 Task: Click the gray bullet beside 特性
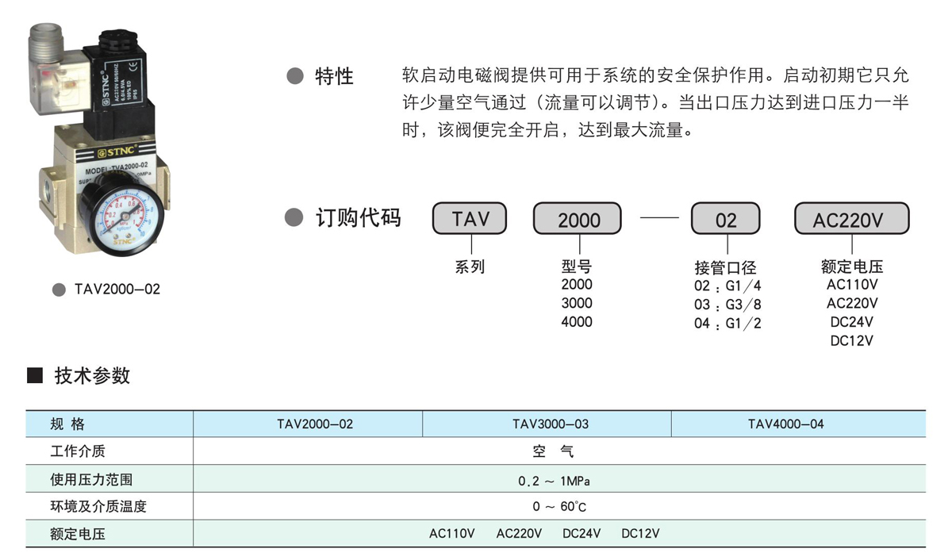pyautogui.click(x=294, y=76)
